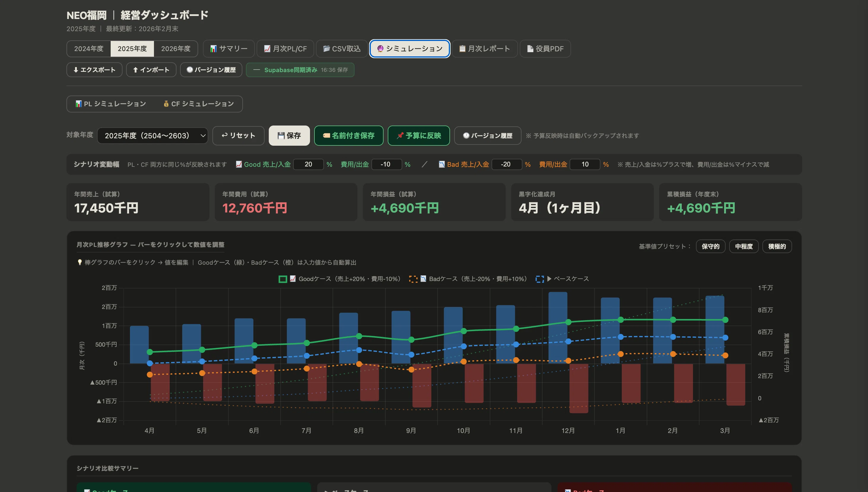Screen dimensions: 868x492
Task: Click the 年間売上 value 17,450千円
Action: pyautogui.click(x=106, y=208)
